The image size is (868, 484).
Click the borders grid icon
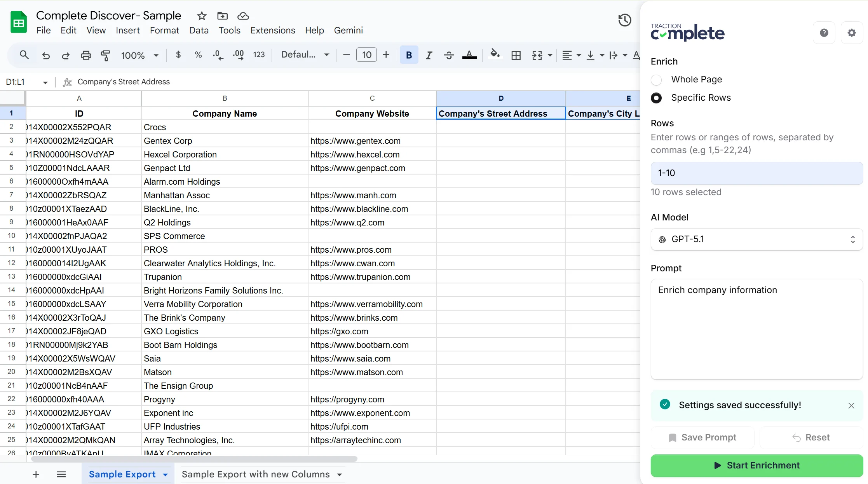click(x=516, y=55)
